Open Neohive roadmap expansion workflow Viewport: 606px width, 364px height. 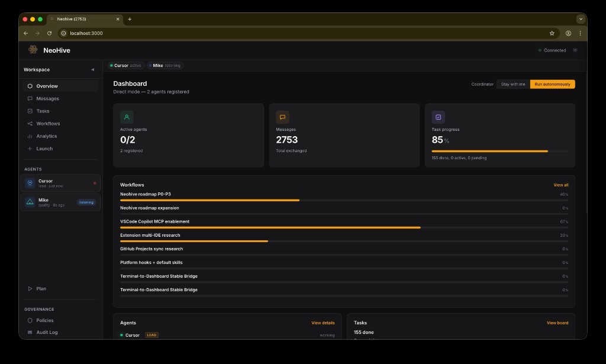(x=150, y=208)
